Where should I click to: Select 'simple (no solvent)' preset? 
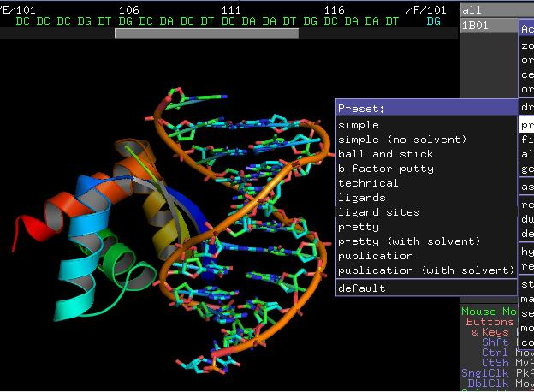coord(402,140)
